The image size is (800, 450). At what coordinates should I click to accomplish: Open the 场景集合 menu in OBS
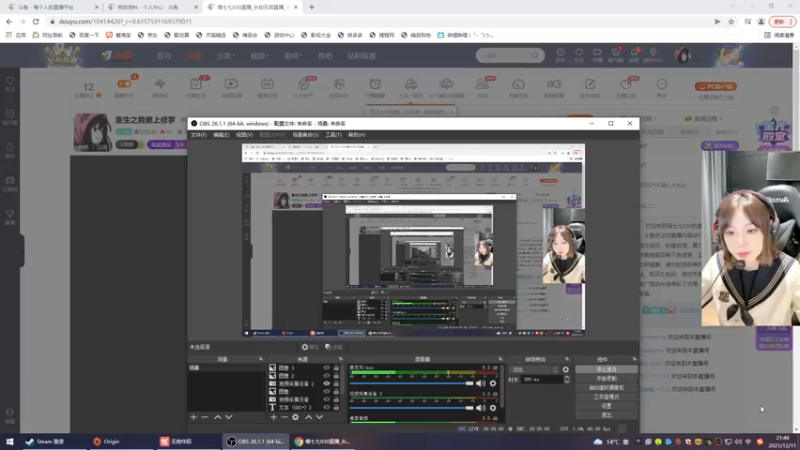(x=305, y=135)
